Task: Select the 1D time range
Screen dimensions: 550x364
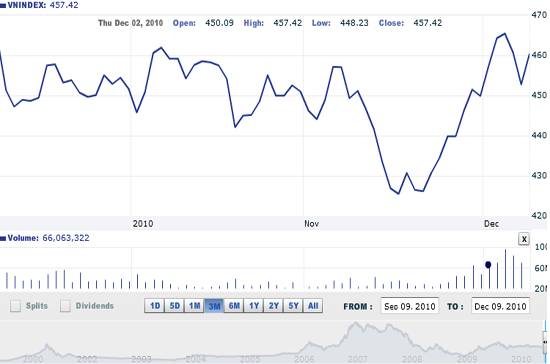Action: click(154, 306)
